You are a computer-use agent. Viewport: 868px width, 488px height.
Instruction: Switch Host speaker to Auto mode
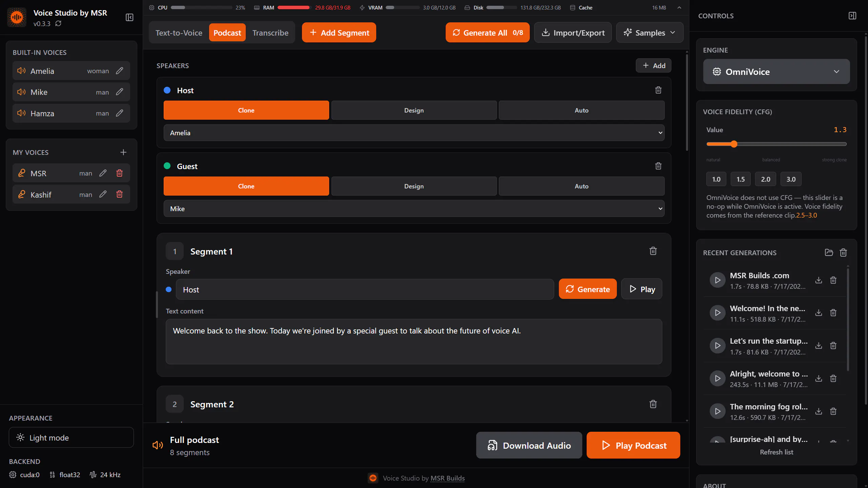point(582,110)
